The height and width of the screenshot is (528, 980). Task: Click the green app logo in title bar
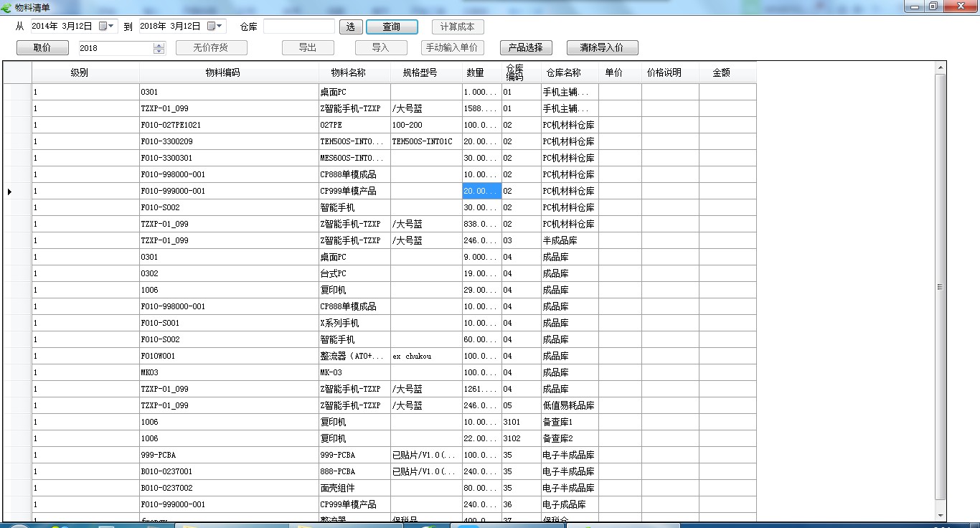(x=7, y=7)
